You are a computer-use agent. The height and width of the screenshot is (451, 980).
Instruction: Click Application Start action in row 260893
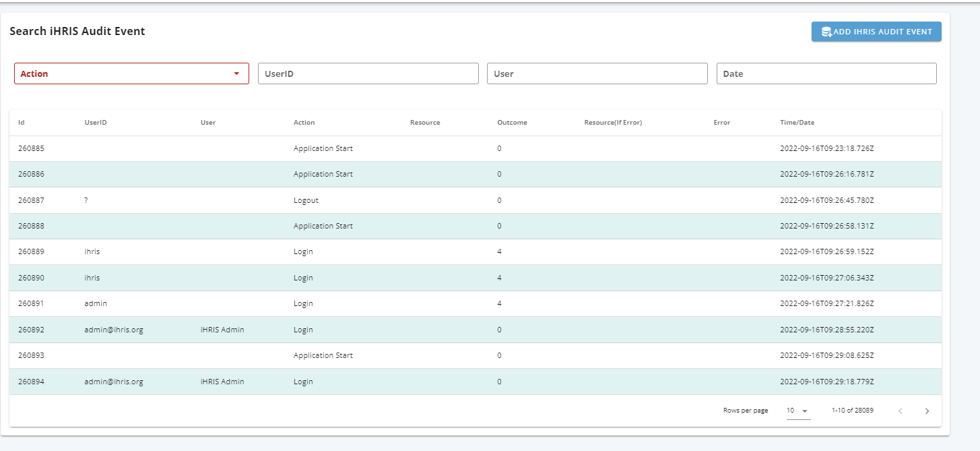323,355
